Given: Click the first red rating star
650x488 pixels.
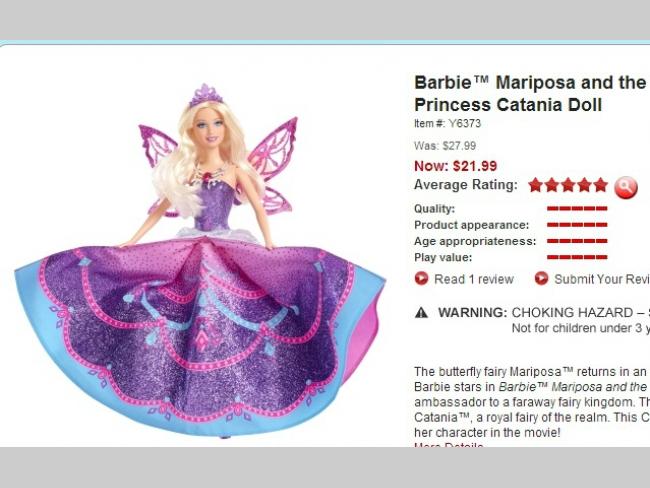Looking at the screenshot, I should click(x=536, y=185).
